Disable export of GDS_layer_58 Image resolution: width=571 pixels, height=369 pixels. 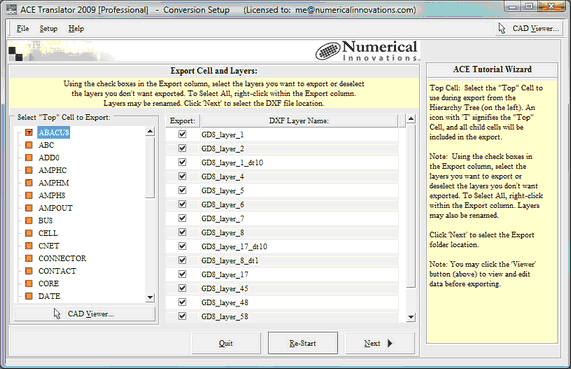coord(182,316)
